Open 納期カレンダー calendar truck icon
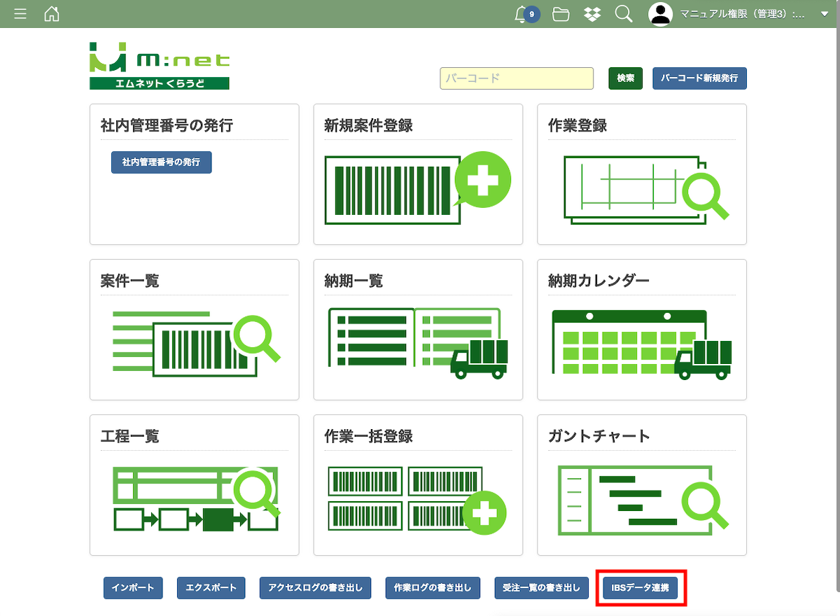Viewport: 840px width, 616px height. pyautogui.click(x=641, y=344)
